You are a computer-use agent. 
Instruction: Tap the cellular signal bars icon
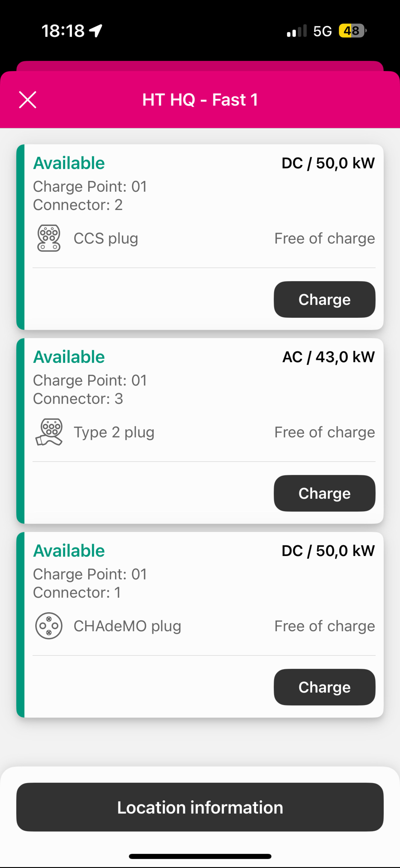297,31
